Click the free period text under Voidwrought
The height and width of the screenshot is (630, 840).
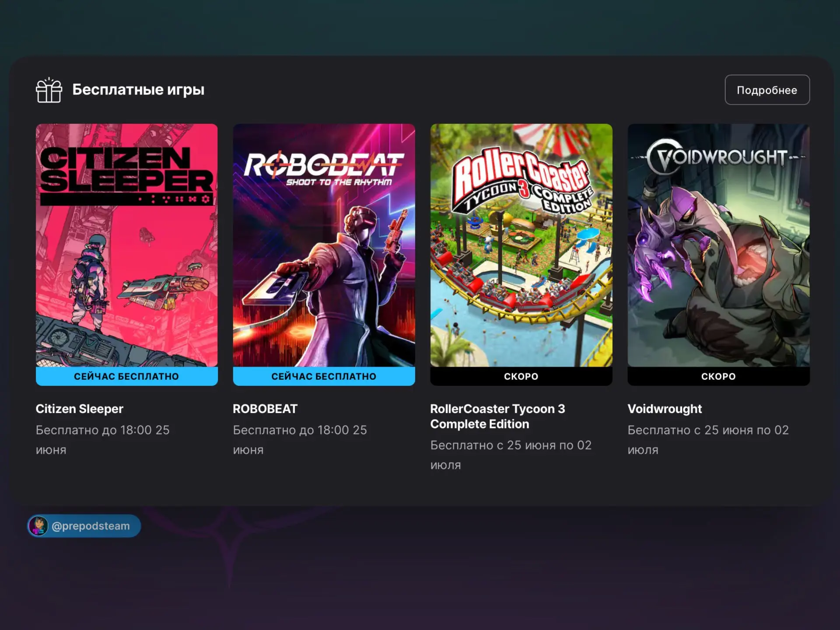point(708,440)
